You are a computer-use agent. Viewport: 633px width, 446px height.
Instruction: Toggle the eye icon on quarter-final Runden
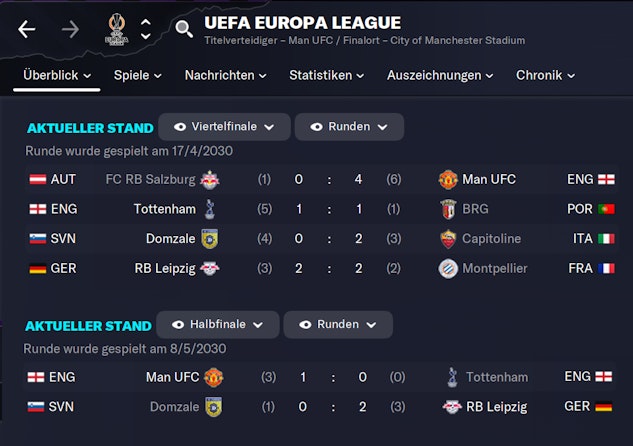pos(316,127)
